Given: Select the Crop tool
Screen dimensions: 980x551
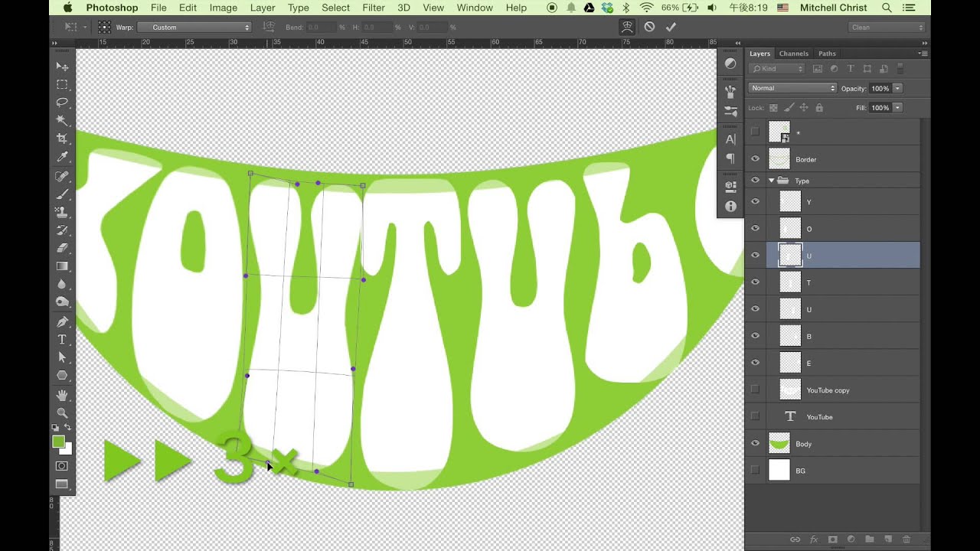Looking at the screenshot, I should (62, 139).
